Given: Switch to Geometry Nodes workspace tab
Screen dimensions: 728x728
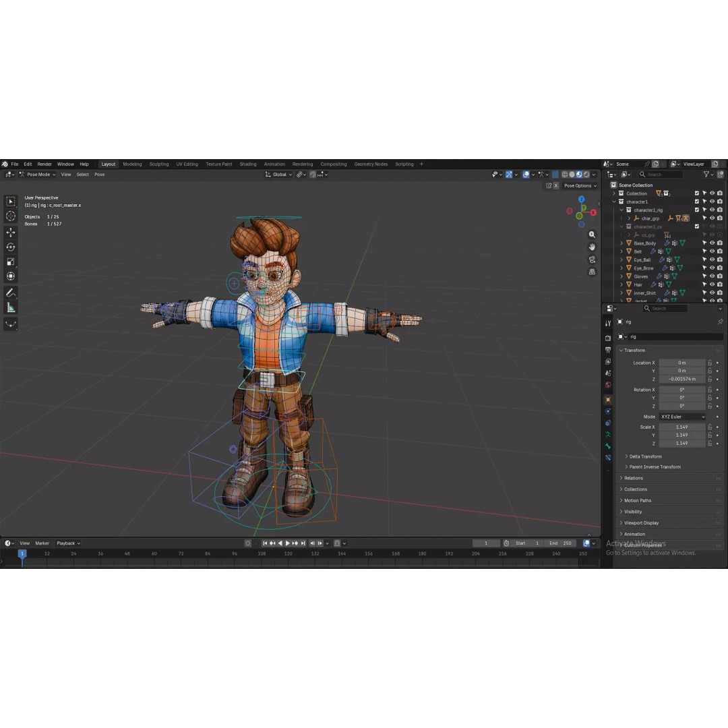Looking at the screenshot, I should (371, 164).
